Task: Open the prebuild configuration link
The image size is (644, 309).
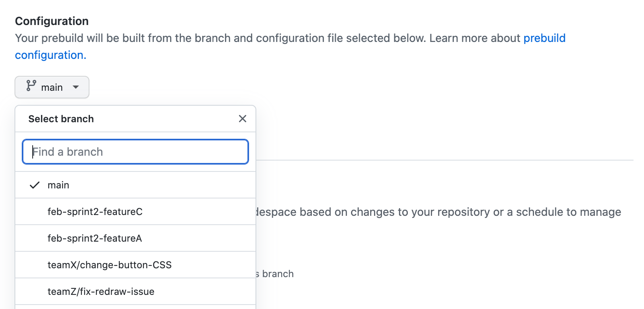Action: tap(544, 38)
